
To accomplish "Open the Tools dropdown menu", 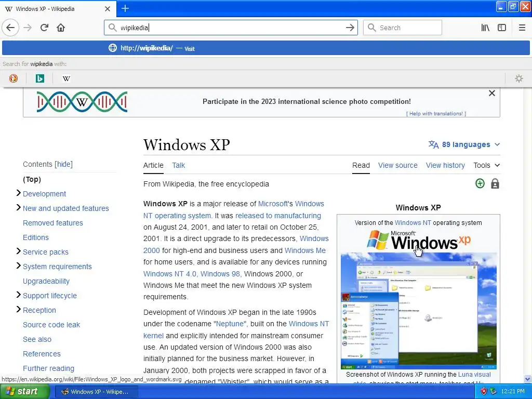I will coord(486,165).
